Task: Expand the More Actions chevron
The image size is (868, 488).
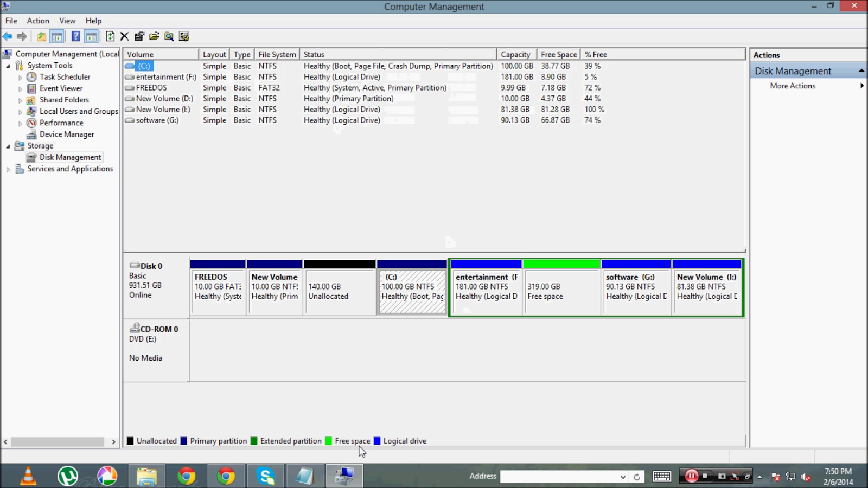Action: click(863, 85)
